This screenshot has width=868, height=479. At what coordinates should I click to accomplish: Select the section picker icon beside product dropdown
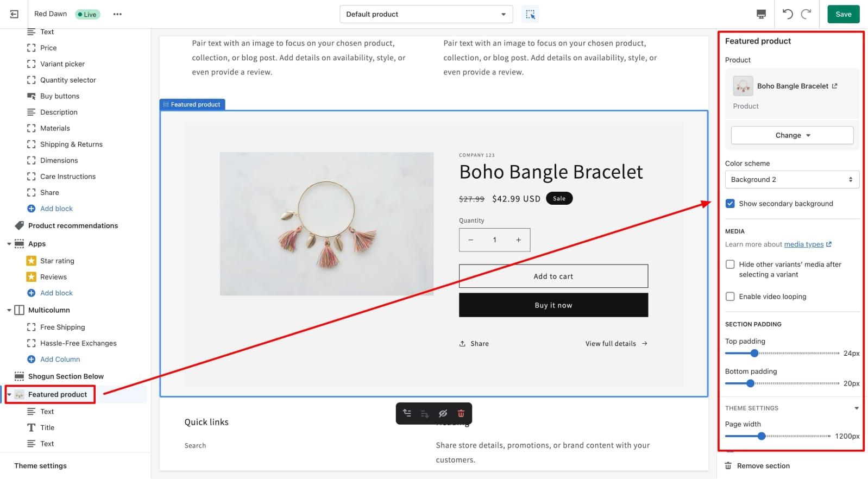click(x=530, y=14)
